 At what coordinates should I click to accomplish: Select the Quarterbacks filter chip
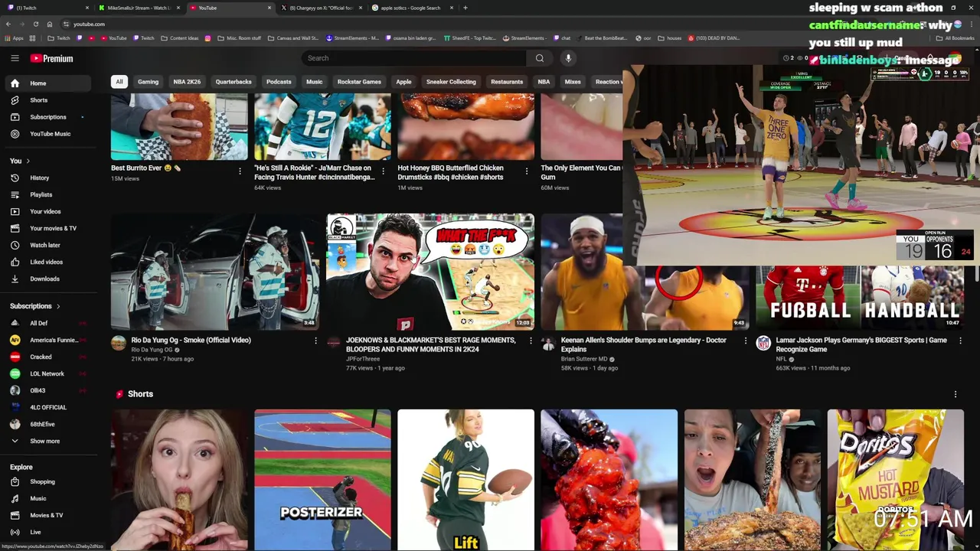(x=234, y=82)
